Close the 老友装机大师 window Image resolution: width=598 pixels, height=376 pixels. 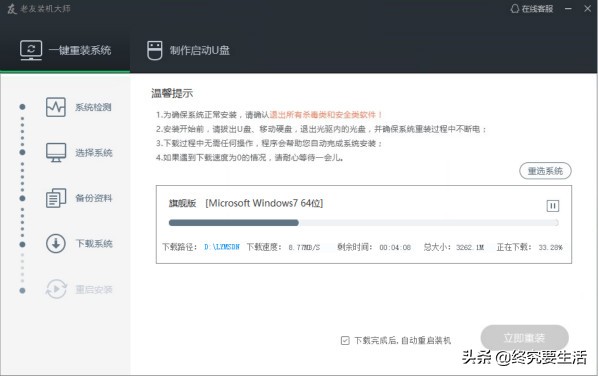(588, 8)
